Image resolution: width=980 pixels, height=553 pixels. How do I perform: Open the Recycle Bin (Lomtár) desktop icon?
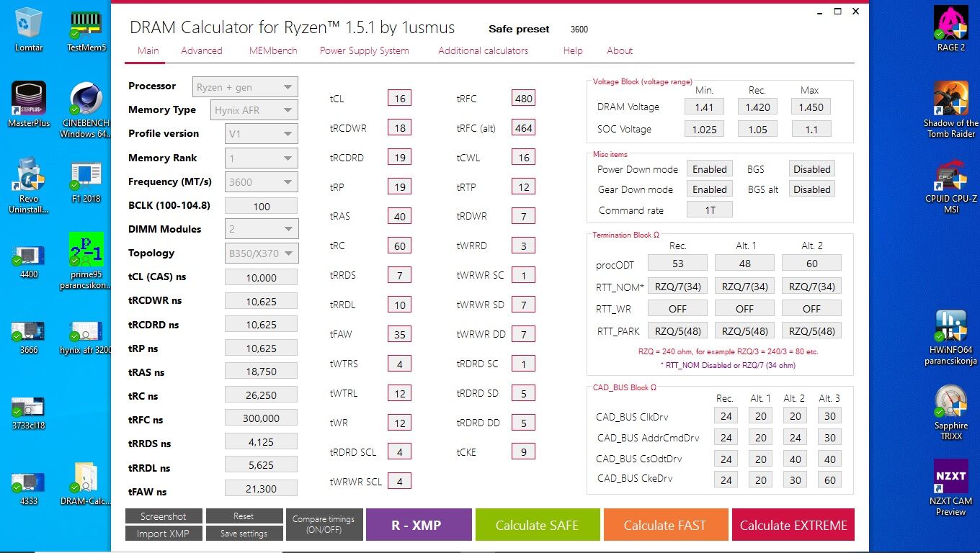pos(29,30)
